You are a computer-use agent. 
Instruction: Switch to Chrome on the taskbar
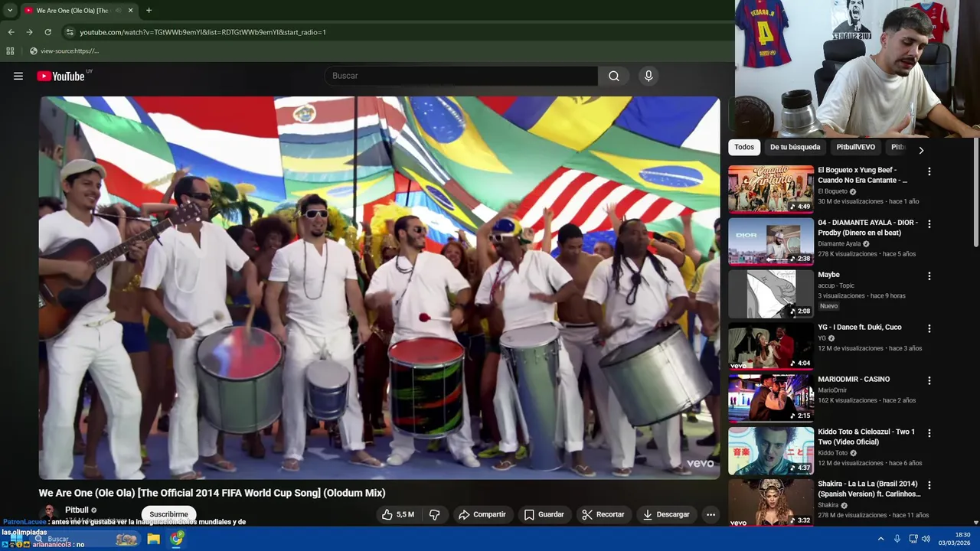177,539
